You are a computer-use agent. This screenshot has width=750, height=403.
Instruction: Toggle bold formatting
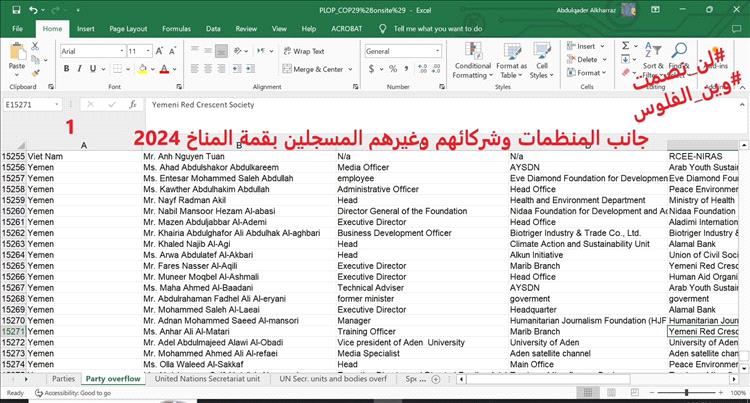[x=66, y=69]
